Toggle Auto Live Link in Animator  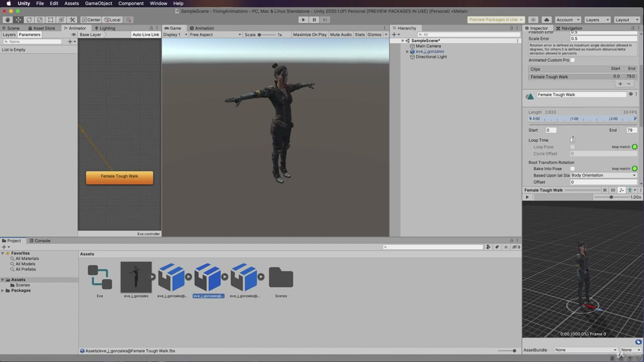click(146, 35)
